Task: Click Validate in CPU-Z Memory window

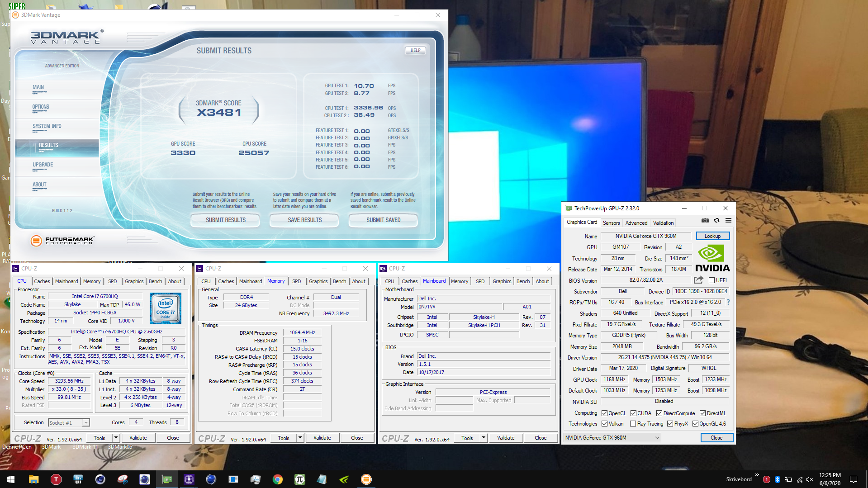Action: (322, 438)
